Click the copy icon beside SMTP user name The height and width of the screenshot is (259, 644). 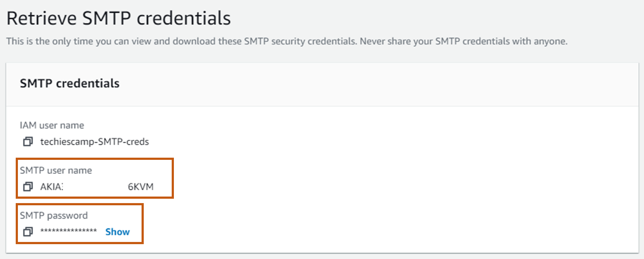[28, 186]
